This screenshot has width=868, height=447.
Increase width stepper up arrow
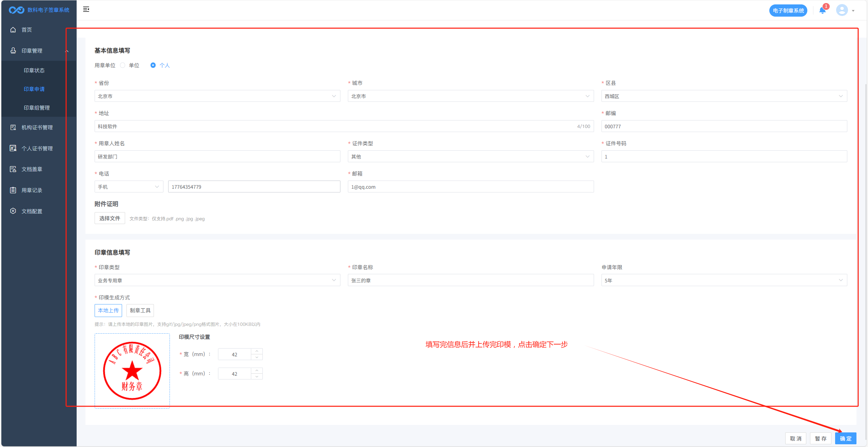(x=257, y=351)
